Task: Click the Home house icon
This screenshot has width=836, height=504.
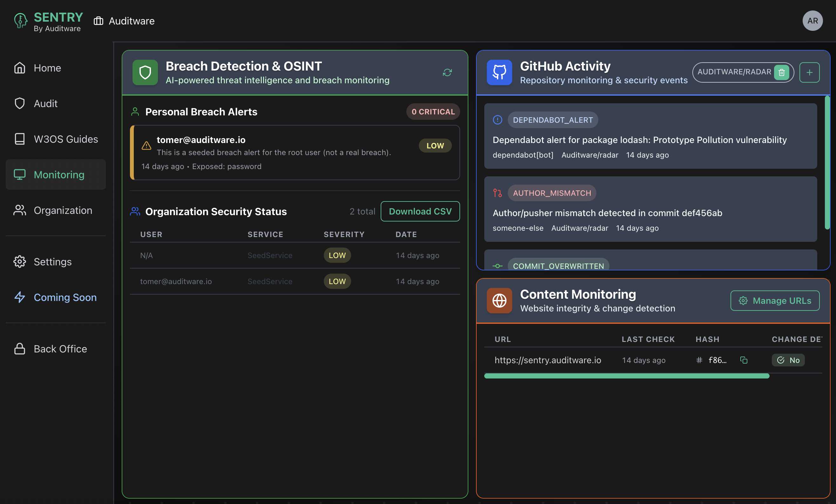Action: tap(20, 68)
